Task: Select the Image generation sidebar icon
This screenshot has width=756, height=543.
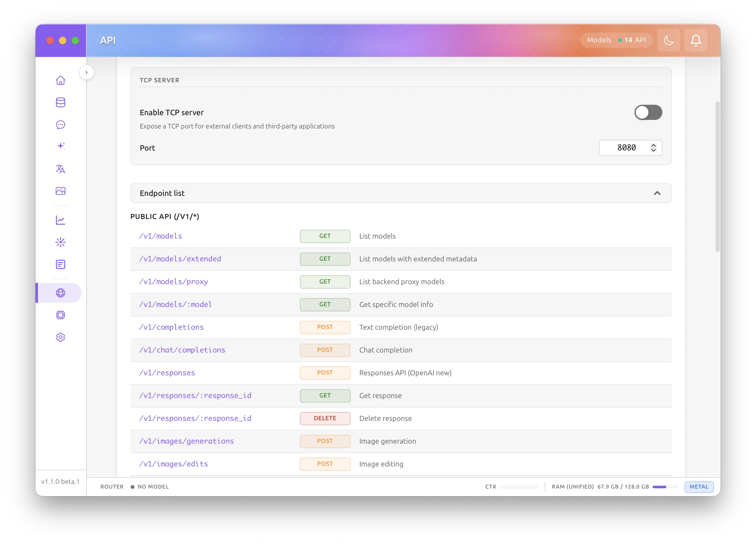Action: (x=60, y=191)
